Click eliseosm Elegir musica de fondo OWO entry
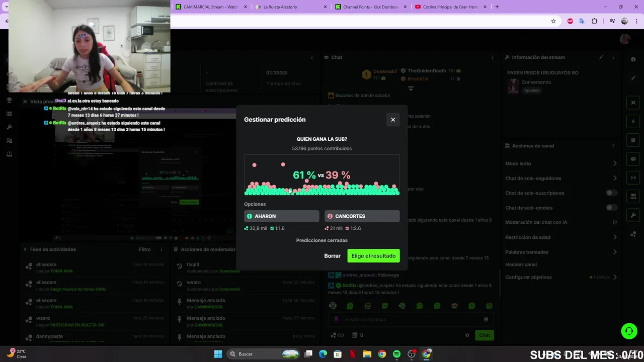Image resolution: width=644 pixels, height=362 pixels. (96, 286)
